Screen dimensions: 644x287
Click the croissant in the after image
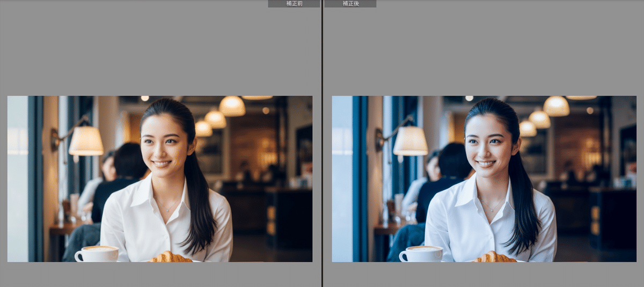pyautogui.click(x=495, y=257)
